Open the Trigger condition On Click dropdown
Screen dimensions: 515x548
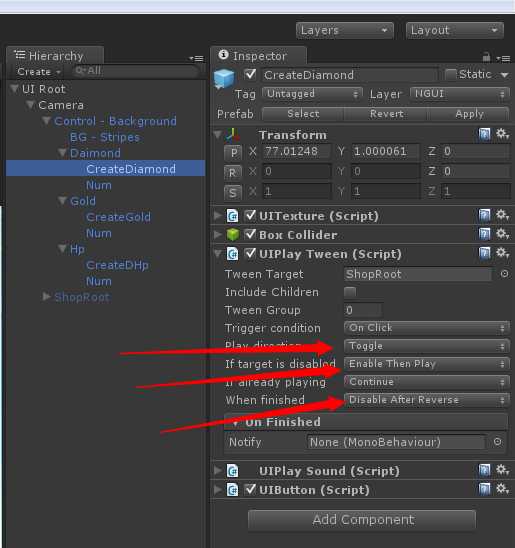pyautogui.click(x=427, y=328)
